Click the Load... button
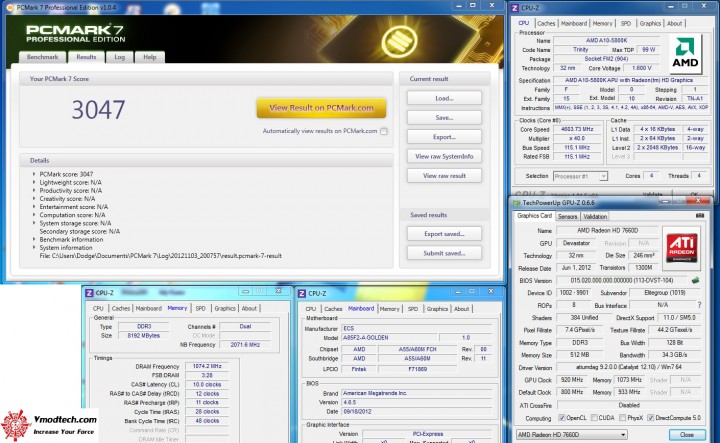 coord(444,98)
